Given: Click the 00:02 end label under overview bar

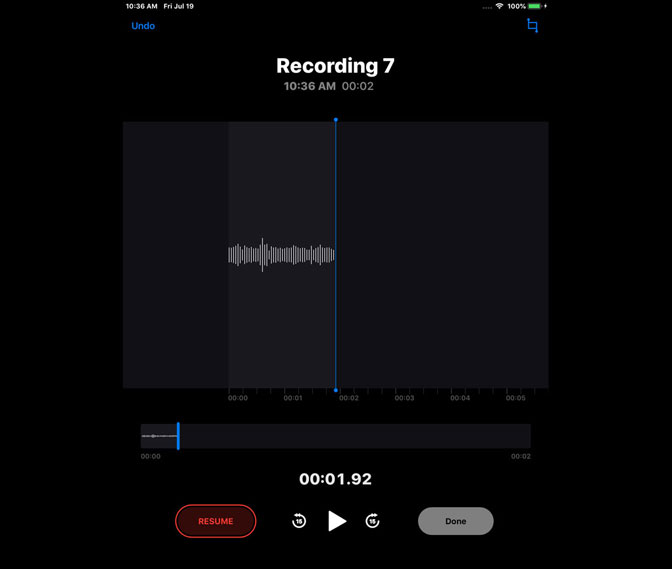Looking at the screenshot, I should pyautogui.click(x=521, y=456).
